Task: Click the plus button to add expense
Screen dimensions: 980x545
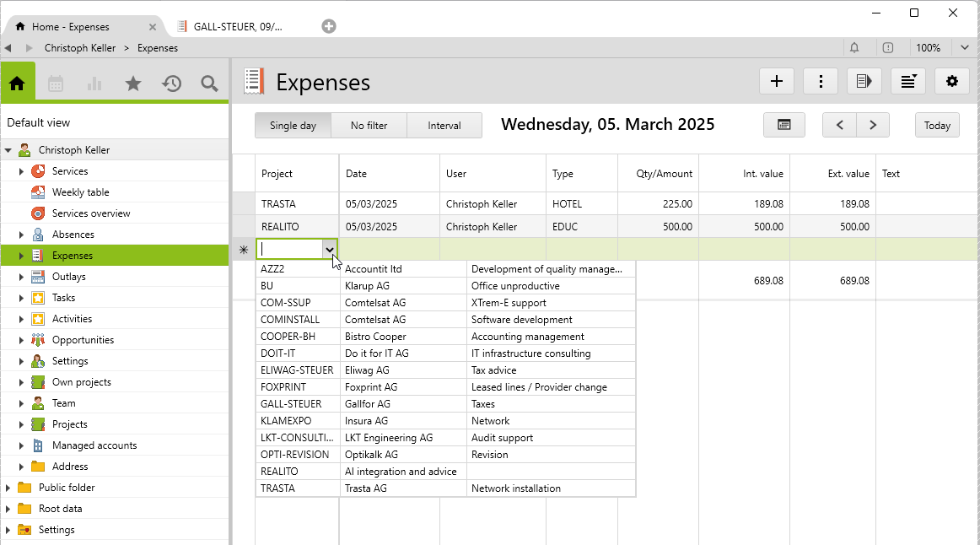Action: [777, 81]
